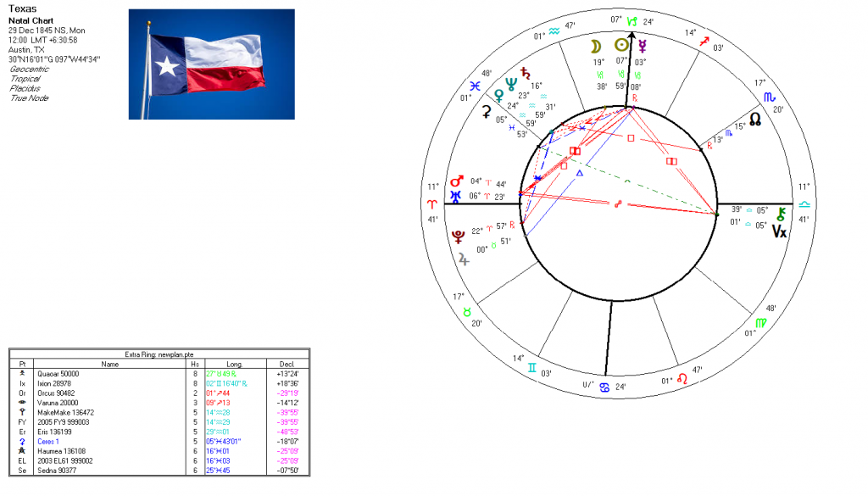Click the Moon glyph in the chart
The image size is (868, 496).
pos(596,45)
